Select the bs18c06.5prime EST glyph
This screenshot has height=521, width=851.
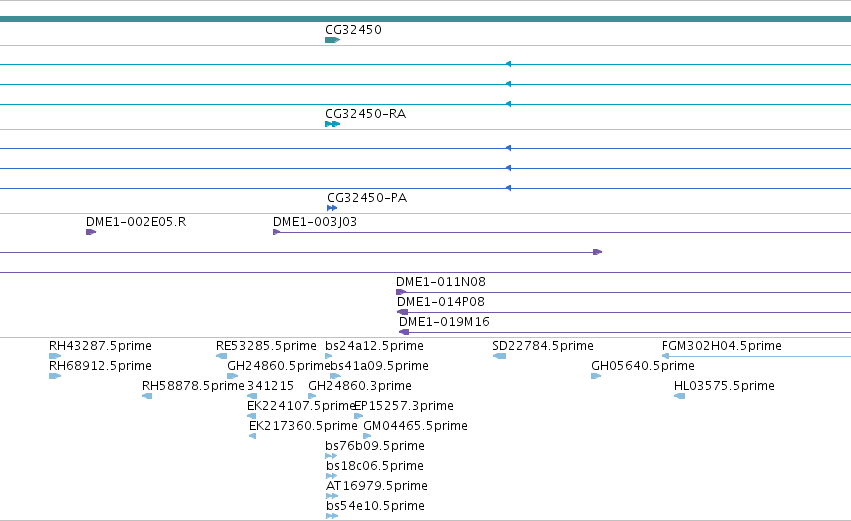click(x=332, y=476)
